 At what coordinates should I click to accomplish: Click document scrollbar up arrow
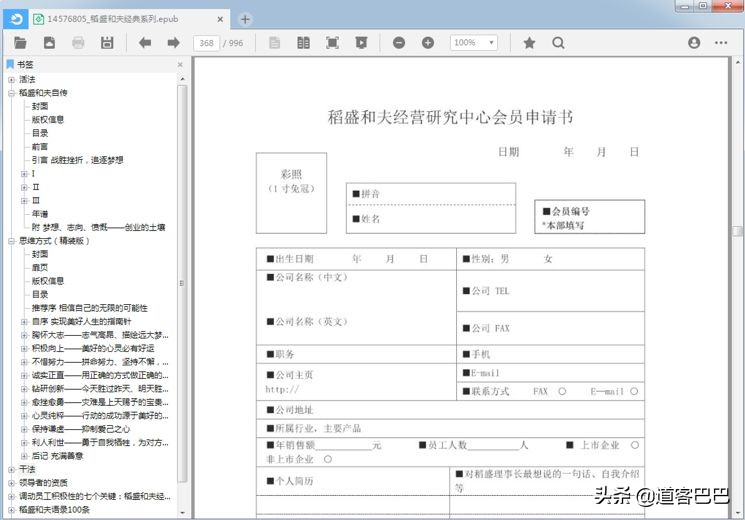(737, 62)
